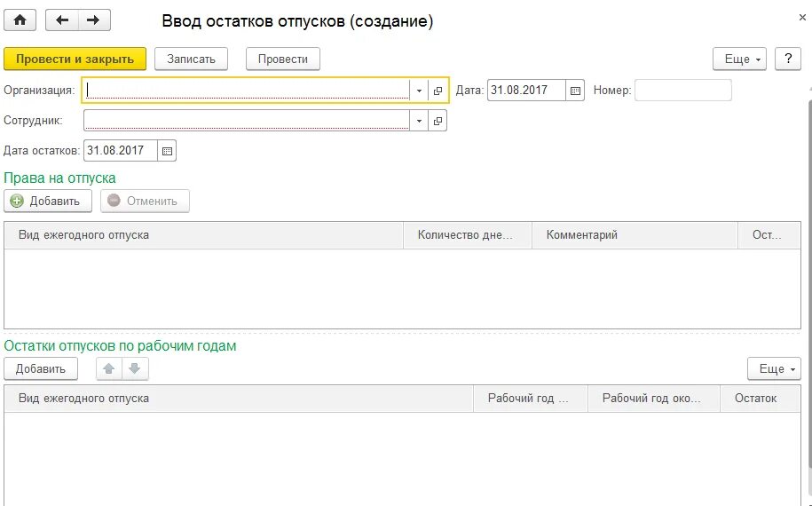
Task: Open selected Сотрудник record icon
Action: [438, 121]
